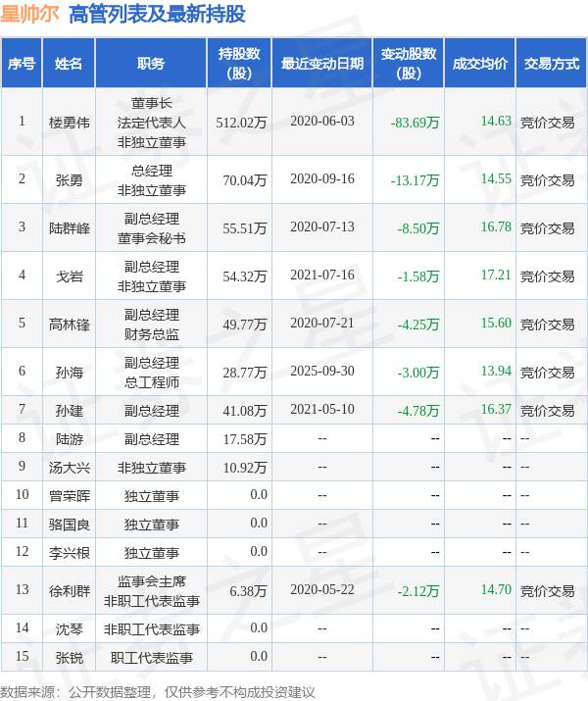The width and height of the screenshot is (588, 701).
Task: Click the holding value 41.08万
Action: [245, 411]
